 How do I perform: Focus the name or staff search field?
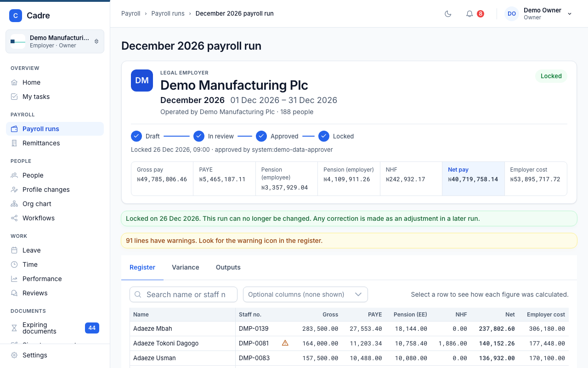click(x=184, y=294)
